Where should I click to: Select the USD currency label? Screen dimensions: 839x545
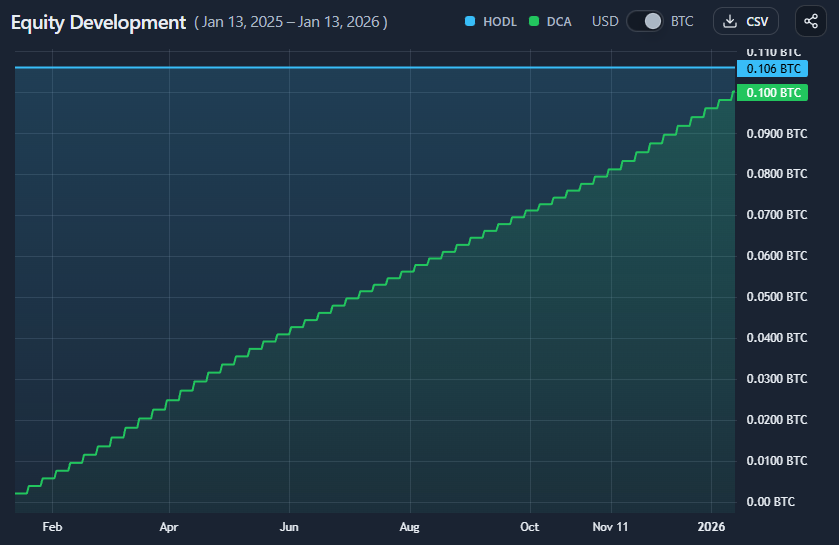point(605,21)
